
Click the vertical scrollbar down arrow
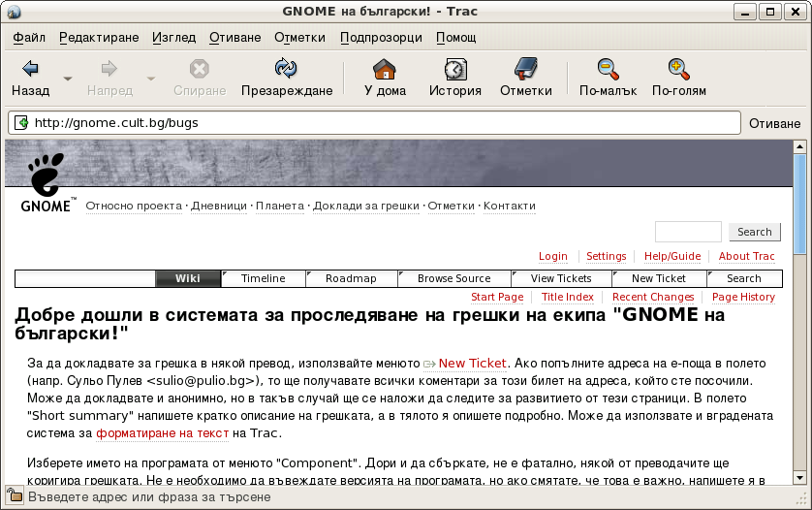click(800, 478)
